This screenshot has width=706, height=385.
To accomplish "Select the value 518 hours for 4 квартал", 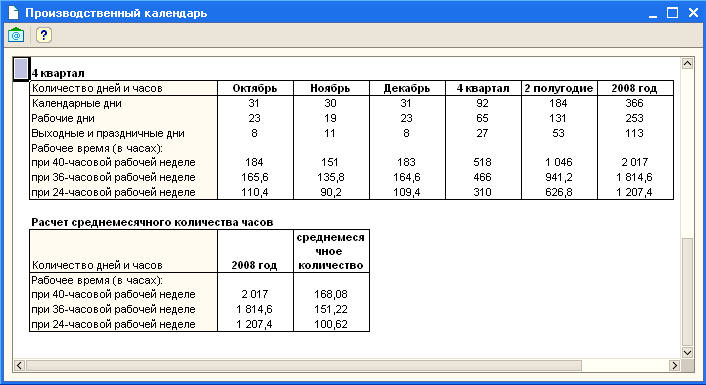I will pyautogui.click(x=482, y=162).
